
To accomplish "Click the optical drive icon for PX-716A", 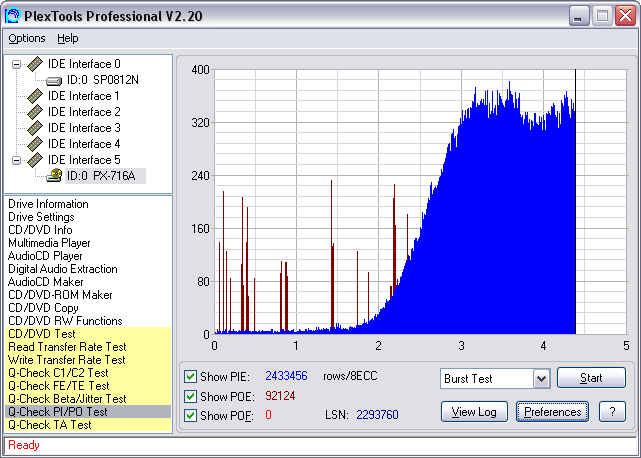I will pyautogui.click(x=54, y=176).
